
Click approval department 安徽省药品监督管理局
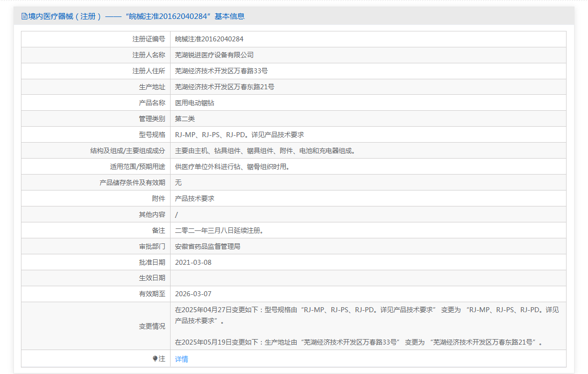coord(207,246)
